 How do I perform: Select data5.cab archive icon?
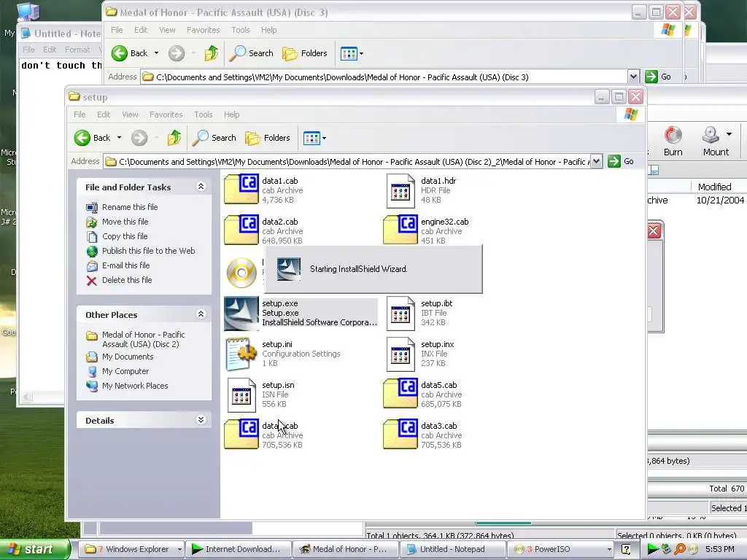(x=400, y=393)
